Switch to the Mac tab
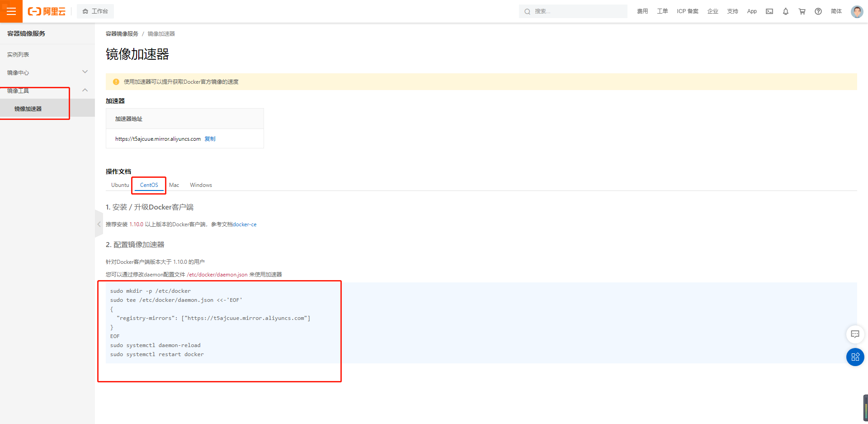Image resolution: width=868 pixels, height=424 pixels. tap(174, 185)
